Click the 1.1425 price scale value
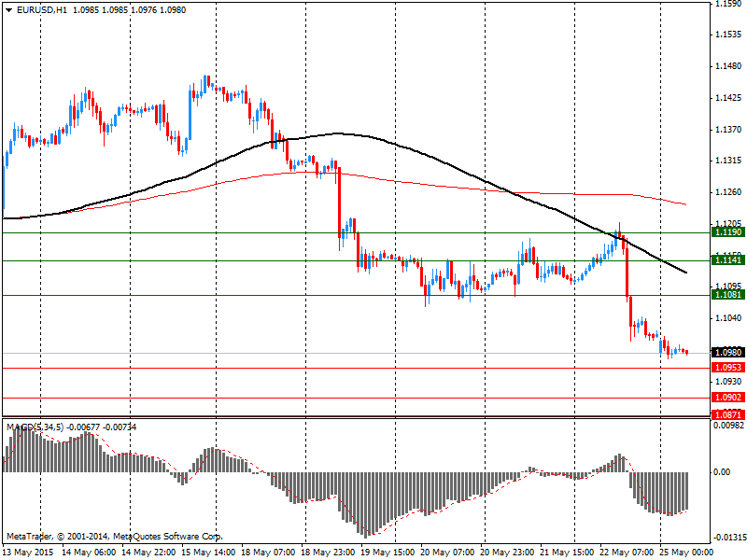 click(x=729, y=98)
